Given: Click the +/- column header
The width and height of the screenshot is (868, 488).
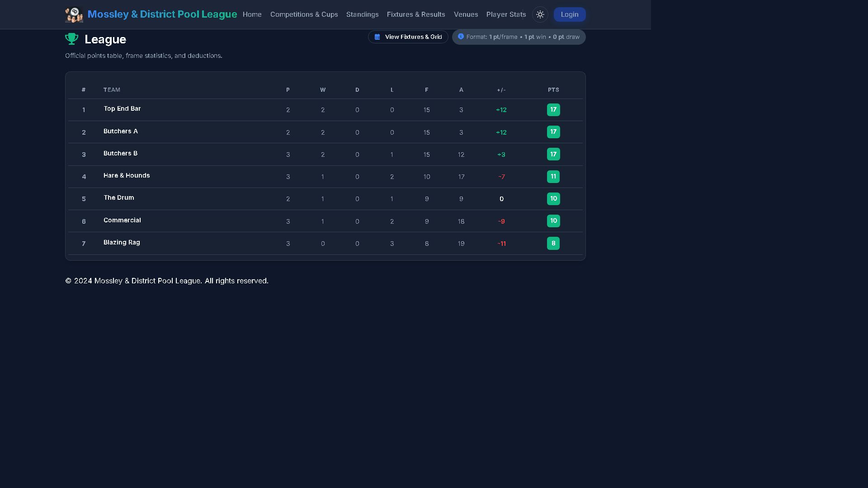Looking at the screenshot, I should tap(501, 90).
